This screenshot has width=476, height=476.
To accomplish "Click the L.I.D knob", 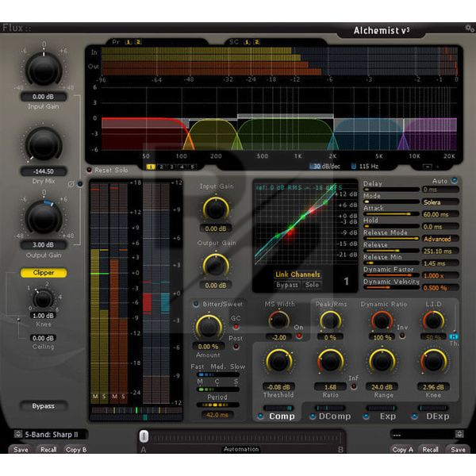I will coord(433,321).
